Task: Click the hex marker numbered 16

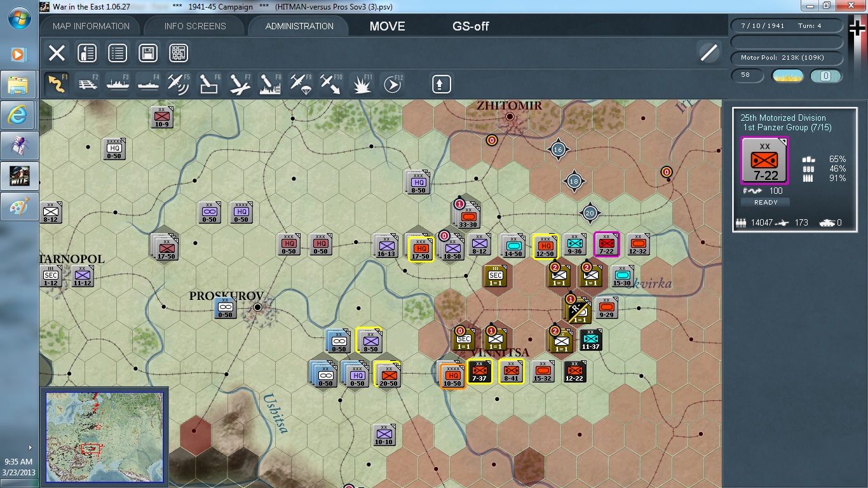Action: click(558, 149)
